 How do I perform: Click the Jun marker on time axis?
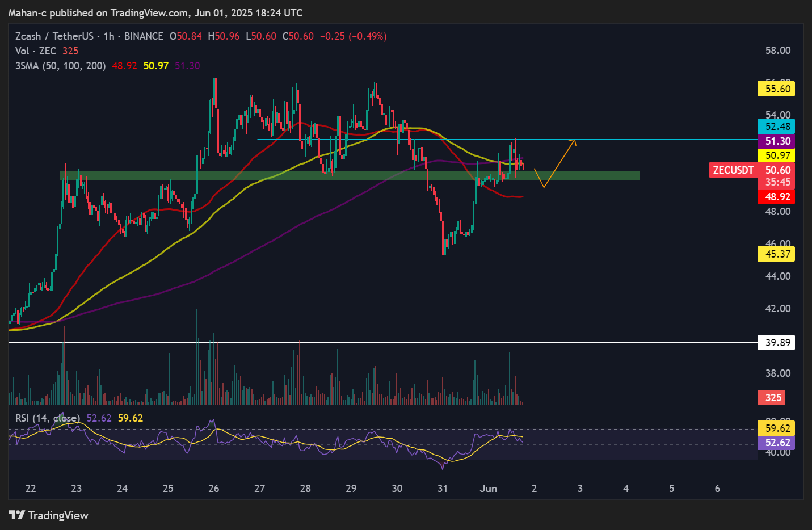tap(488, 489)
